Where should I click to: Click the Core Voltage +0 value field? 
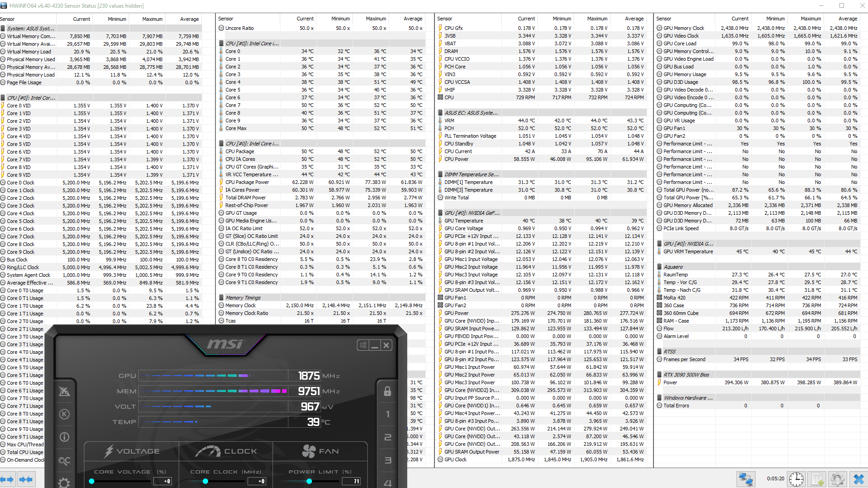pos(162,481)
